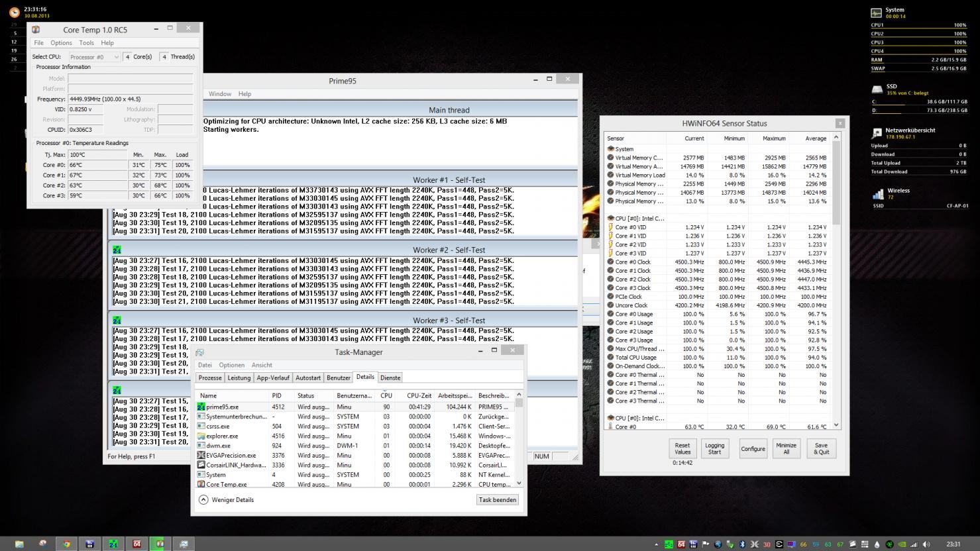
Task: Open Help menu in Core Temp
Action: 107,42
